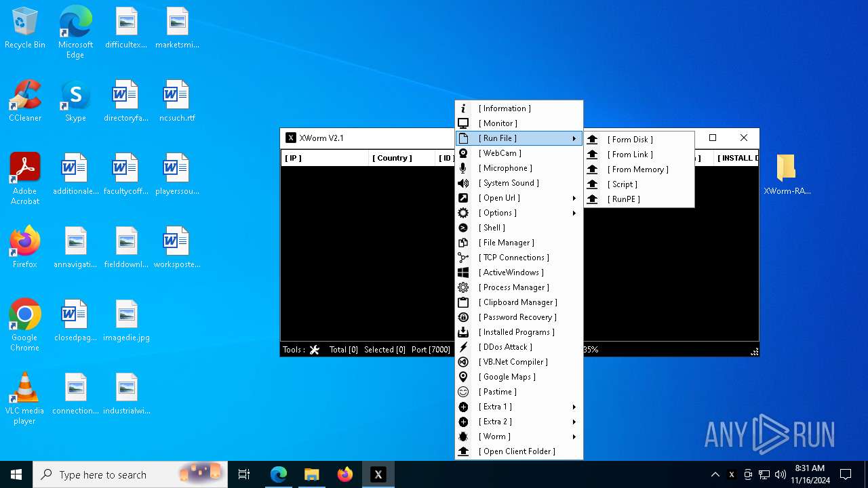Click the System Sound speaker icon

(463, 183)
